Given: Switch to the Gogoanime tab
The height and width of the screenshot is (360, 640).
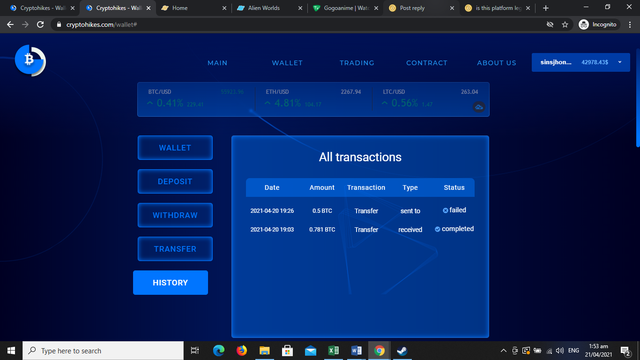Looking at the screenshot, I should [x=345, y=8].
